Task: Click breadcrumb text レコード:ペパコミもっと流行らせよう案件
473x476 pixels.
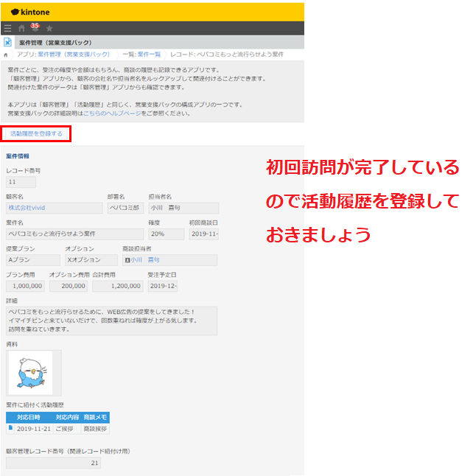Action: tap(227, 55)
